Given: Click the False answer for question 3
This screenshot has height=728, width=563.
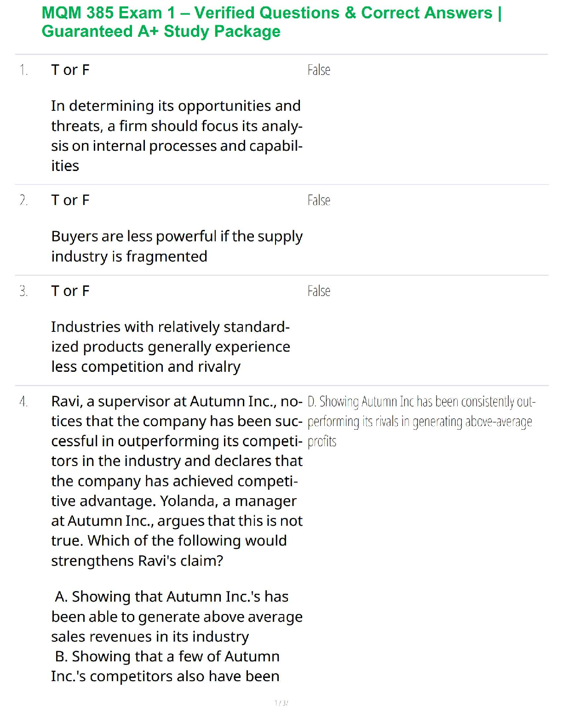Looking at the screenshot, I should point(319,291).
